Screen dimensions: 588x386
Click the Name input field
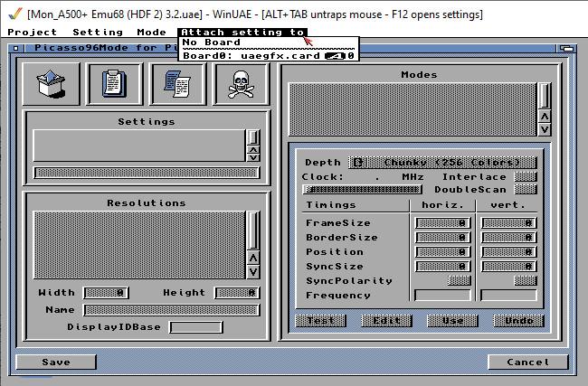point(171,310)
